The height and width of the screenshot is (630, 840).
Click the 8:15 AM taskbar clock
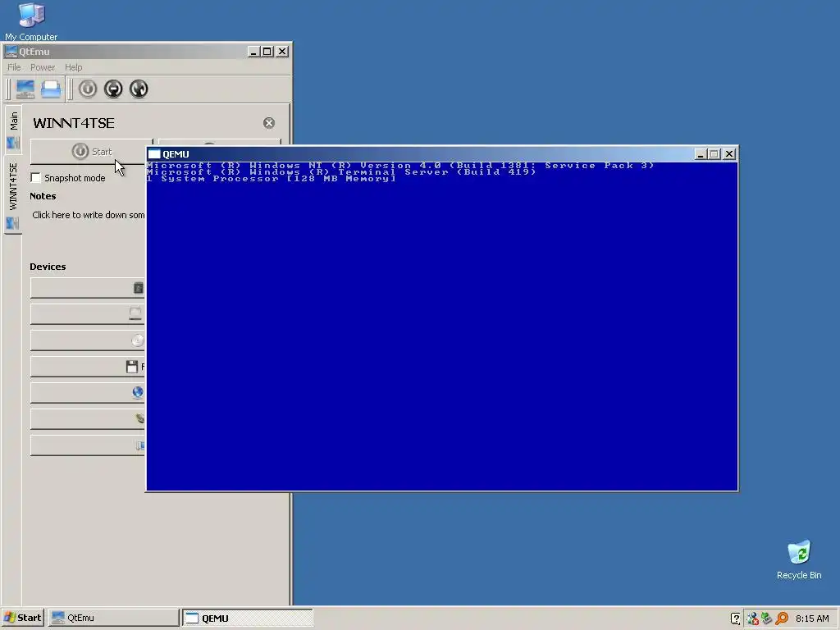[x=812, y=619]
